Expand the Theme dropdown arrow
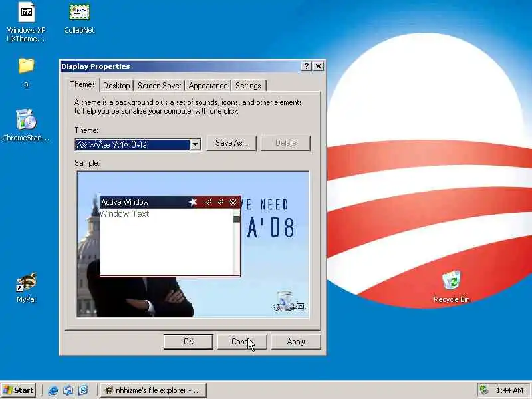 [x=195, y=145]
